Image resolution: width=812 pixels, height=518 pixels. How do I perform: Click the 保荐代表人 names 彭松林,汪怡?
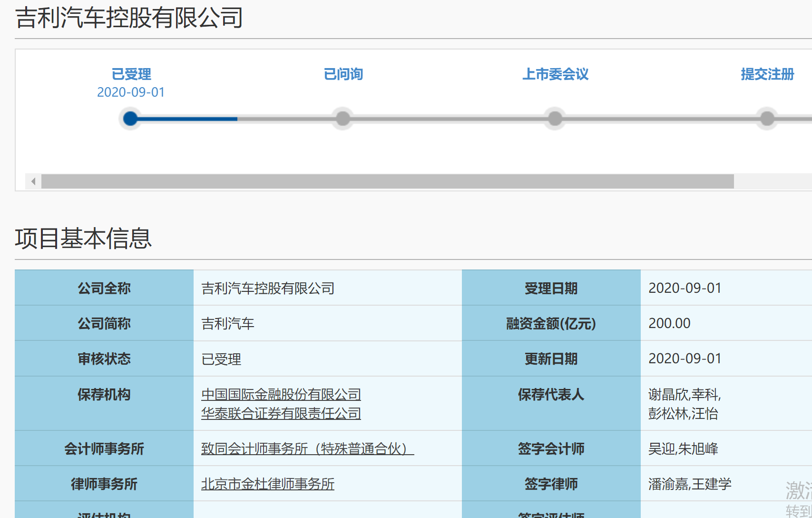tap(683, 414)
